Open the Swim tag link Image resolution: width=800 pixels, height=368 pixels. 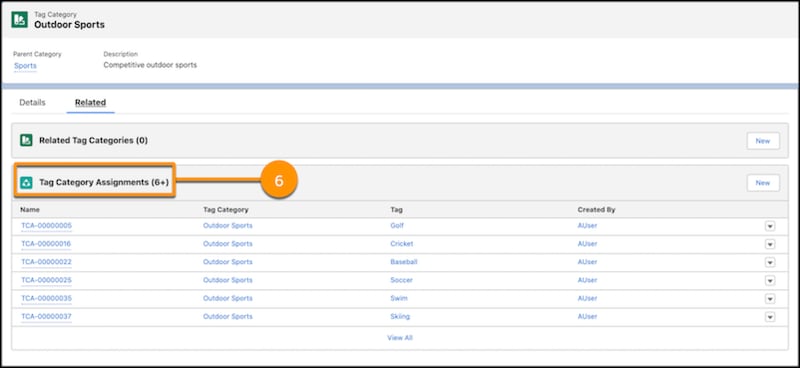tap(398, 299)
